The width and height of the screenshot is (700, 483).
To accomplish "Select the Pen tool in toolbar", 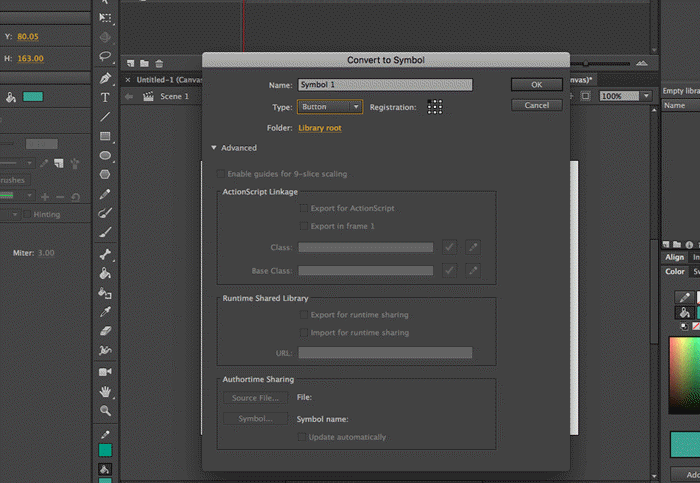I will click(105, 78).
